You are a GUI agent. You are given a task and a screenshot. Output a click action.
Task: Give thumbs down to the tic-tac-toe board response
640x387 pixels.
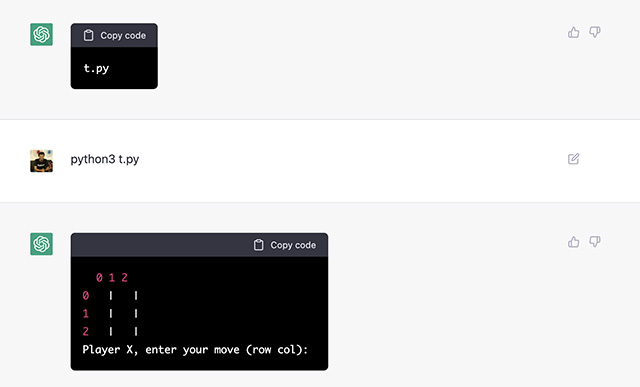595,242
